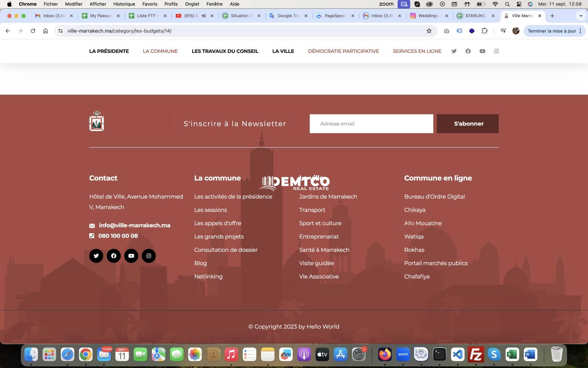The width and height of the screenshot is (588, 368).
Task: Launch FileZilla from the dock
Action: click(x=476, y=355)
